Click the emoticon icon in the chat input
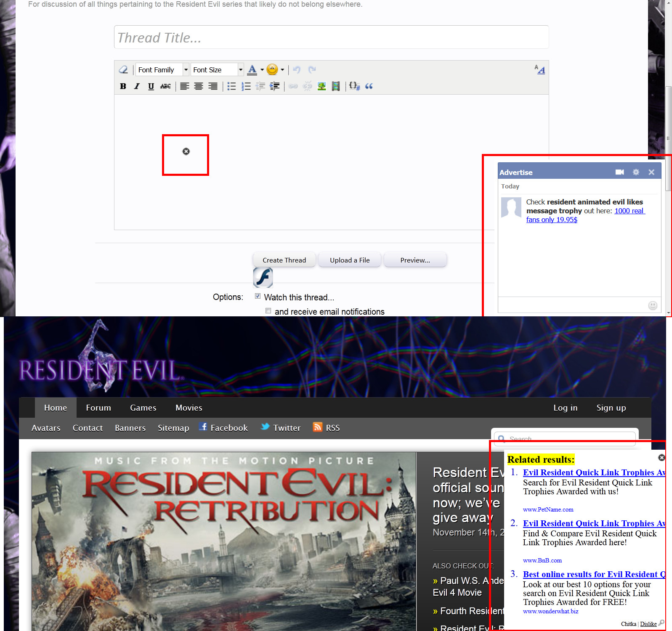Viewport: 672px width, 631px height. (653, 305)
